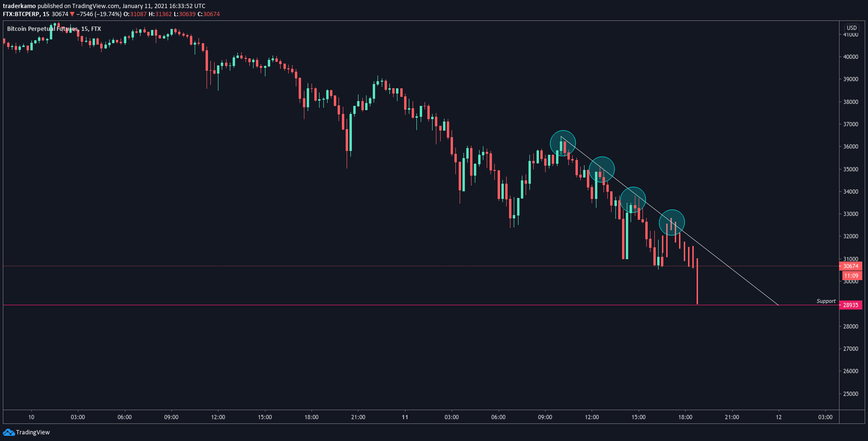Select the Support text label
Screen dimensions: 868x441
(826, 301)
